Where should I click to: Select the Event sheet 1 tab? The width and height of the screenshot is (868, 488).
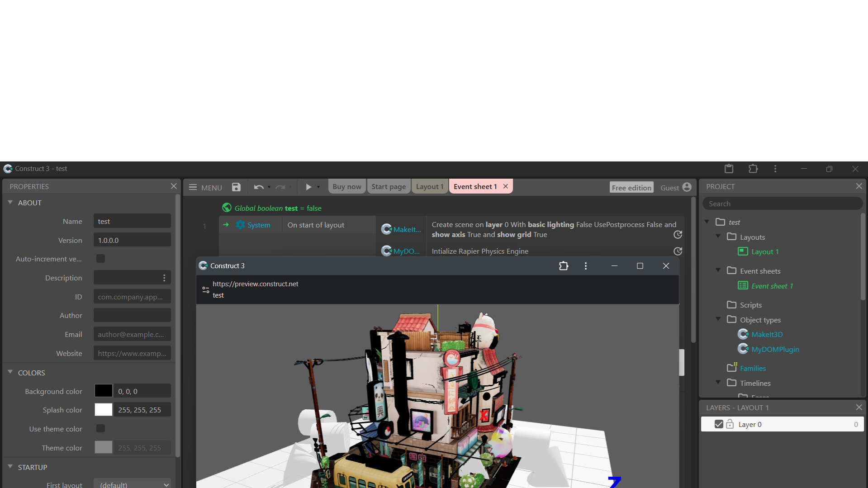(x=475, y=187)
